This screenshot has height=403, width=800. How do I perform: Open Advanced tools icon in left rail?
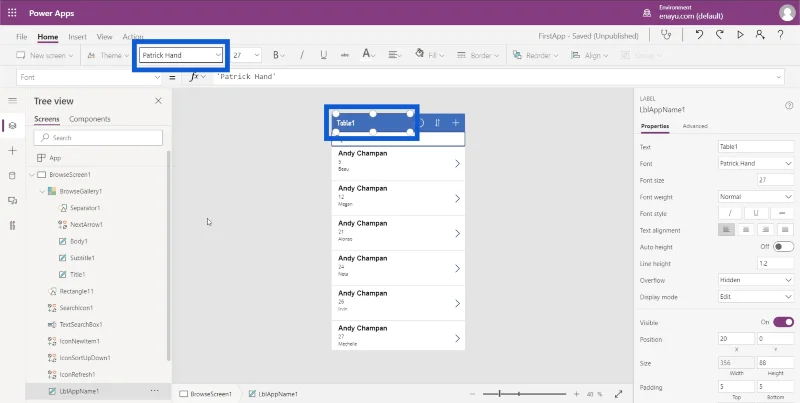coord(12,225)
